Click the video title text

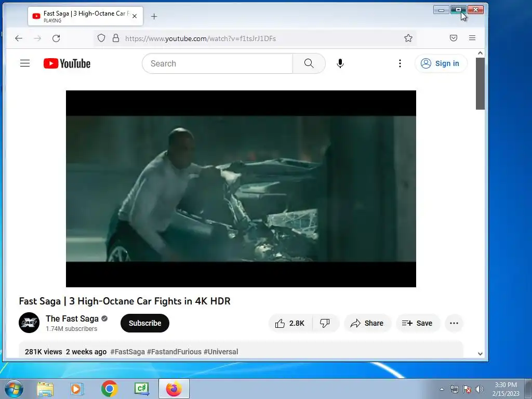125,301
